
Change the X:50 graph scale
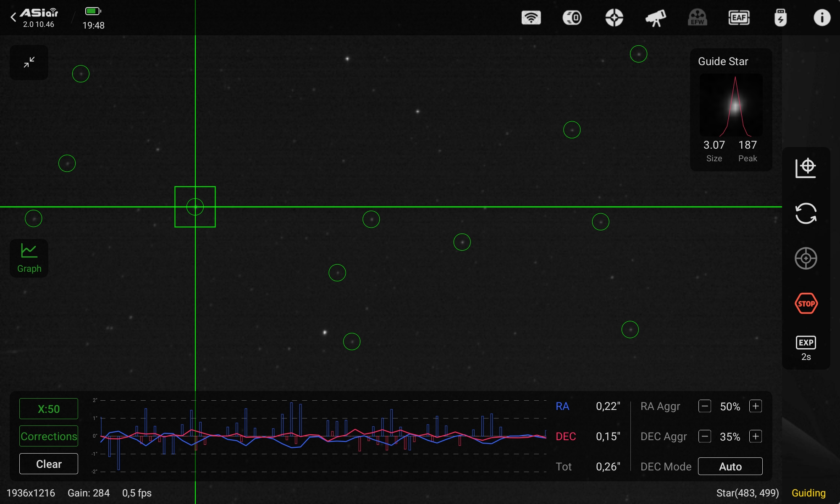[49, 409]
